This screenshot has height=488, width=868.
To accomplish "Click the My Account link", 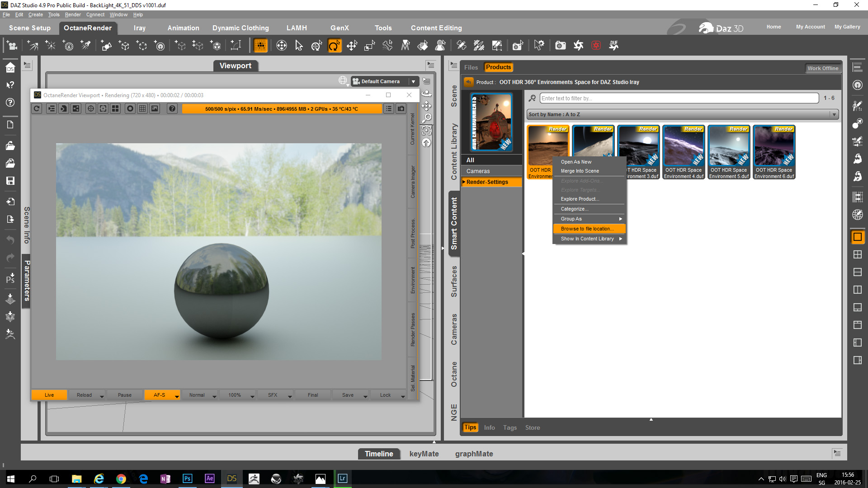I will pos(810,27).
